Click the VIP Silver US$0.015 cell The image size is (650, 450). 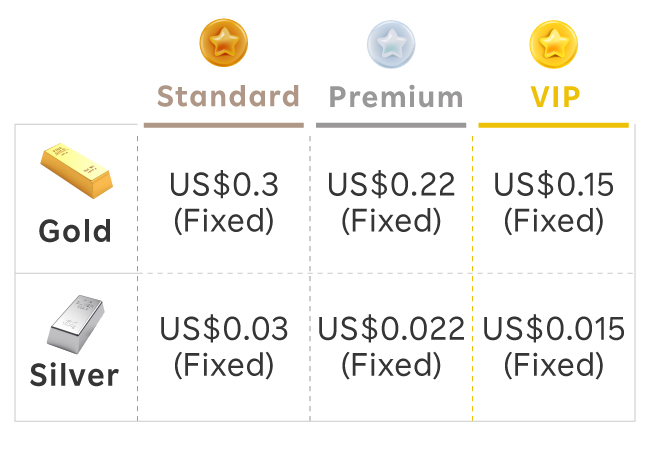(553, 346)
